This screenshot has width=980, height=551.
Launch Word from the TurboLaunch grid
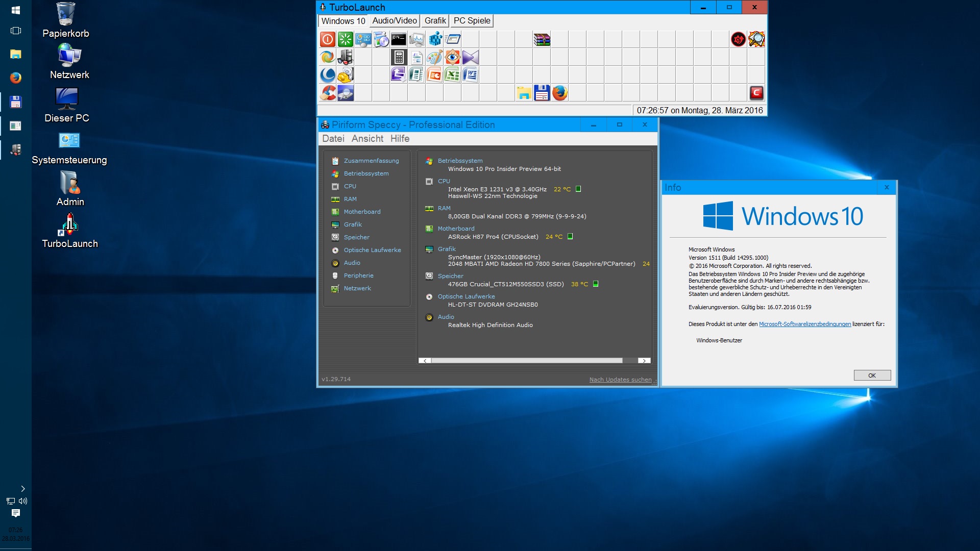(x=470, y=75)
